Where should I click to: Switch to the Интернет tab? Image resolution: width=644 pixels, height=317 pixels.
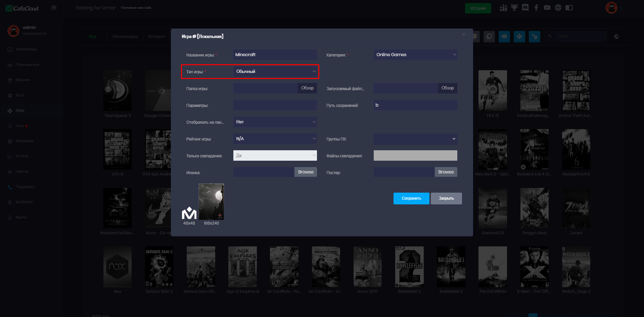click(x=156, y=37)
